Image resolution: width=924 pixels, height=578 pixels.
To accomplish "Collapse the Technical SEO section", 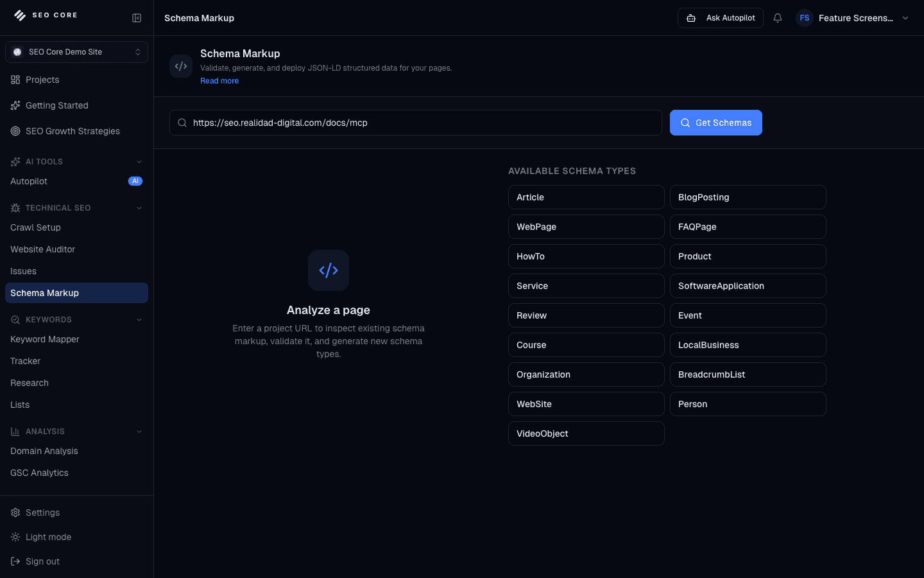I will tap(139, 208).
